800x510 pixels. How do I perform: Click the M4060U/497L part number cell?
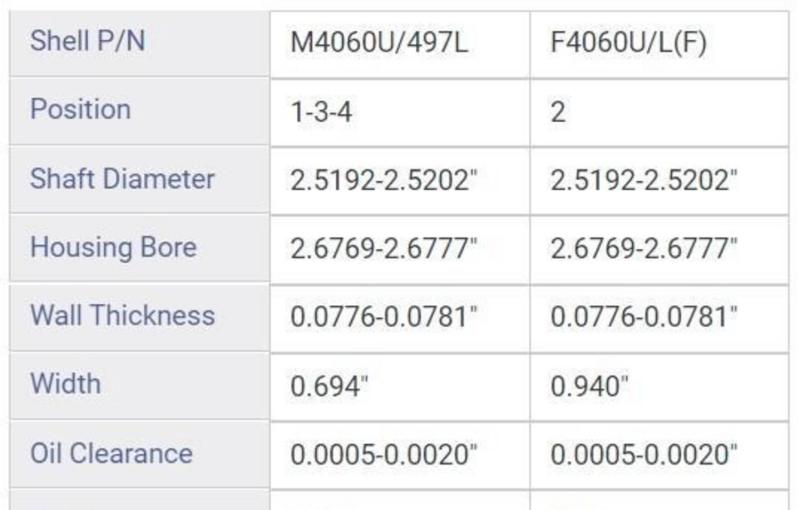(x=378, y=44)
